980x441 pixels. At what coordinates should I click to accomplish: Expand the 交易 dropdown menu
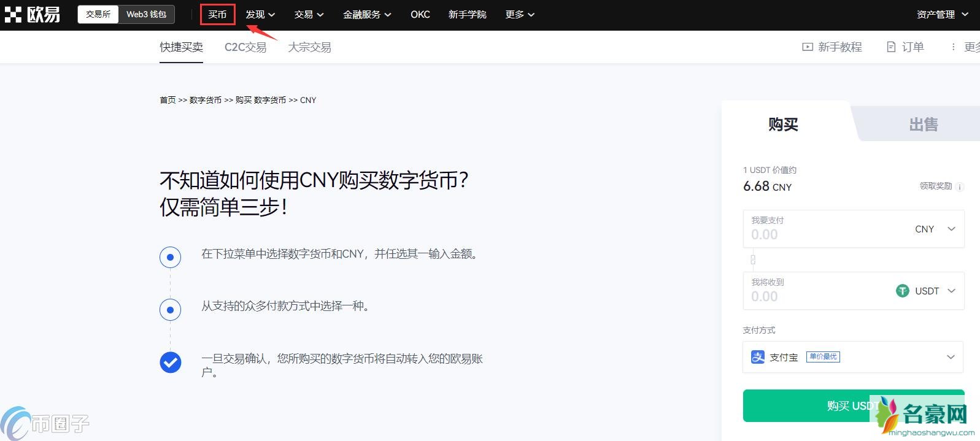pos(309,14)
